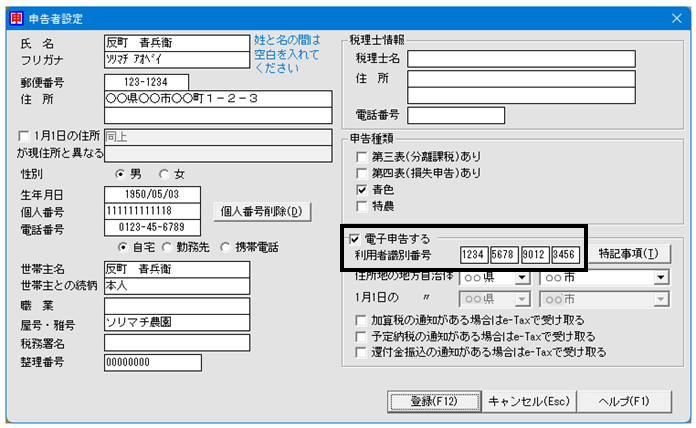Click the 住所 first line field
The height and width of the screenshot is (428, 696).
(218, 99)
